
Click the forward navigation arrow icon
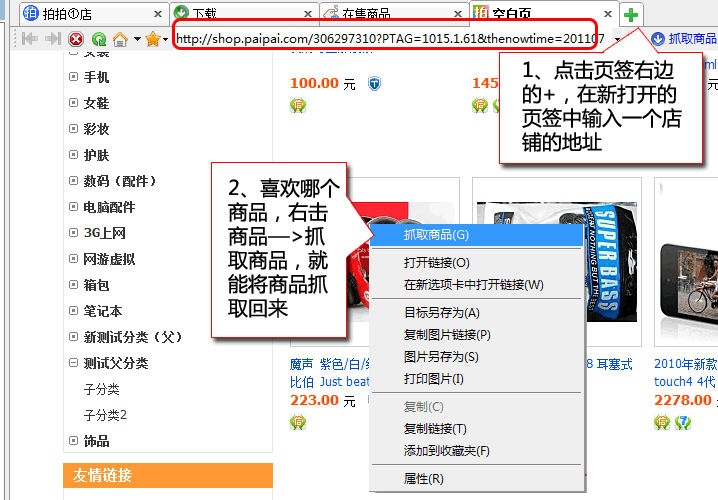point(53,39)
